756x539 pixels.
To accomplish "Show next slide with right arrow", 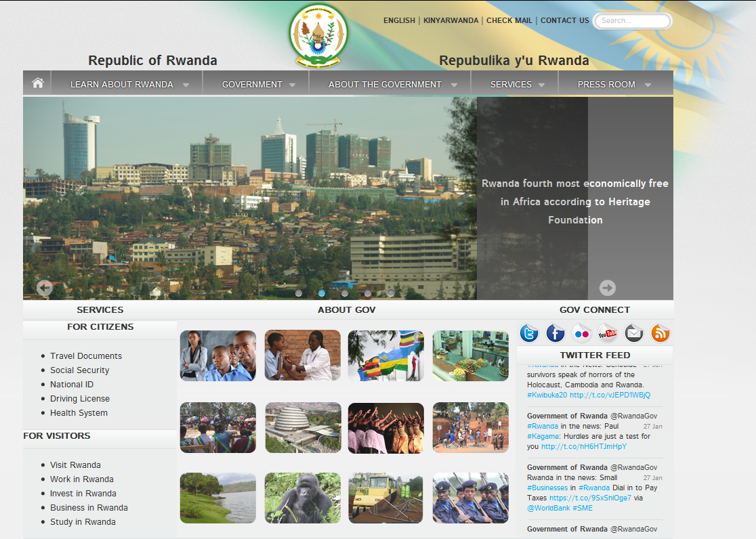I will click(x=607, y=288).
